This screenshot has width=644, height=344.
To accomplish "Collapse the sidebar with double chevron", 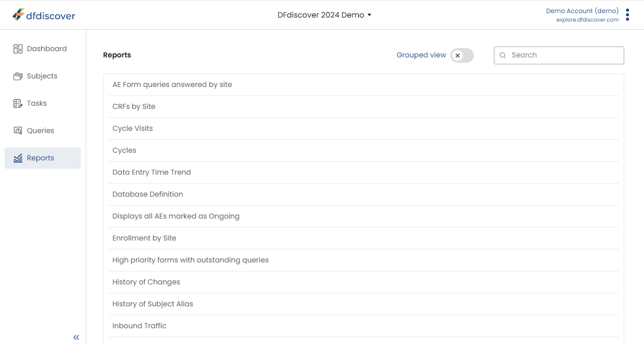I will pos(76,337).
